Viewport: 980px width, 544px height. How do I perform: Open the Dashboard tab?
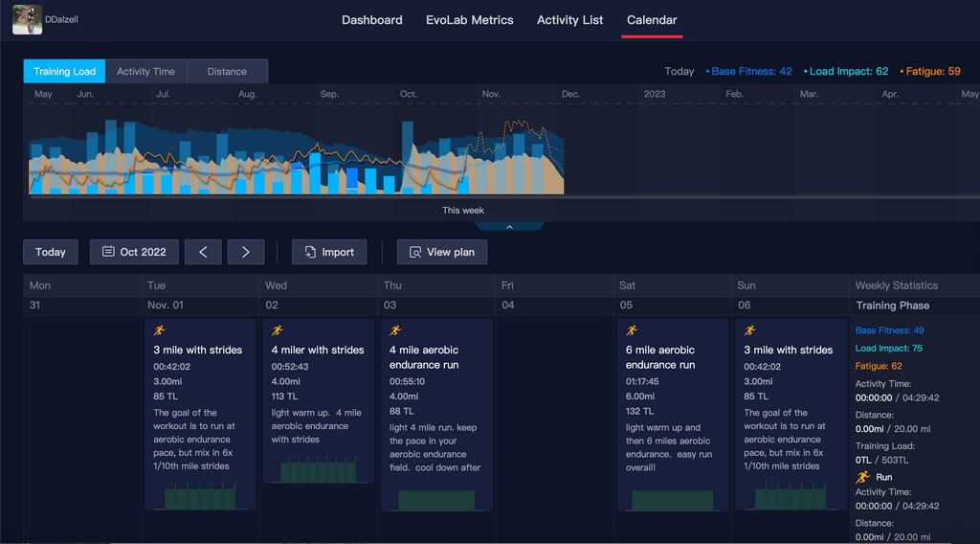(x=371, y=20)
